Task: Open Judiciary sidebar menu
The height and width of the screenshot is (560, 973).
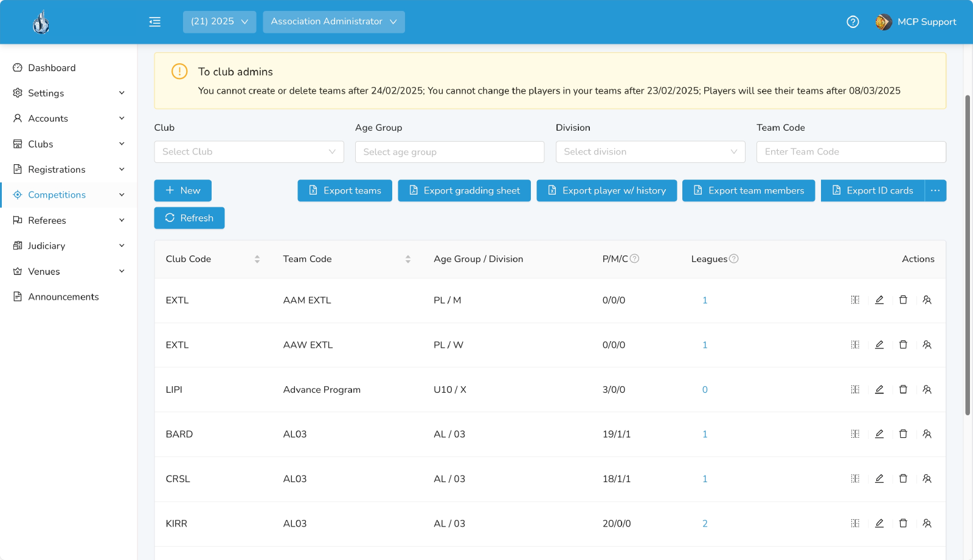Action: (69, 246)
